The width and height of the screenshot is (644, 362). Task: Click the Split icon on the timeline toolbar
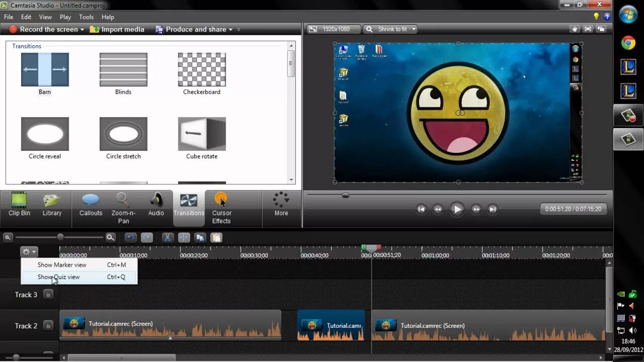(184, 237)
